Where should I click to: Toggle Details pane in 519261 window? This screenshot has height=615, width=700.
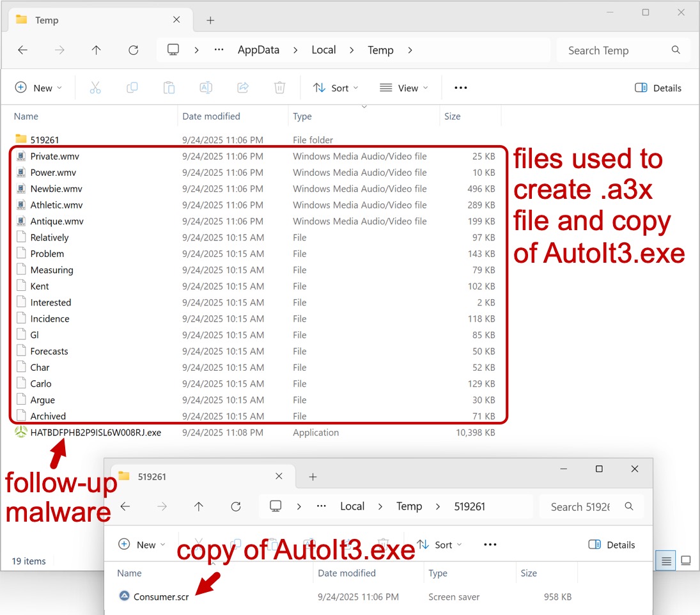pos(611,545)
